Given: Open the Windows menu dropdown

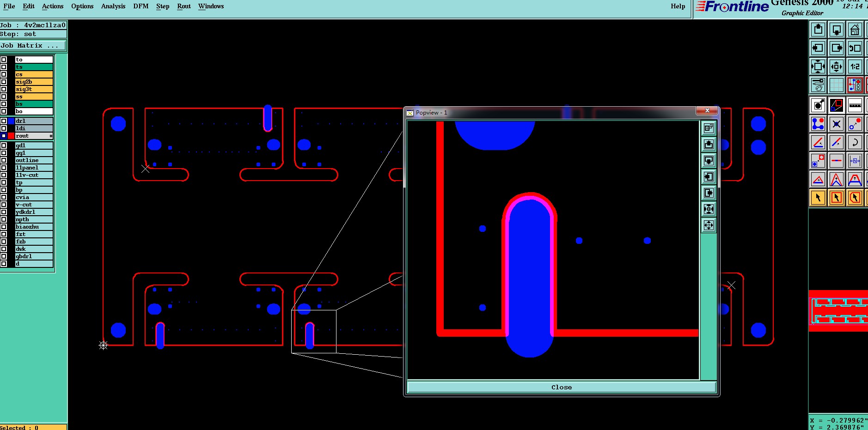Looking at the screenshot, I should click(x=211, y=6).
